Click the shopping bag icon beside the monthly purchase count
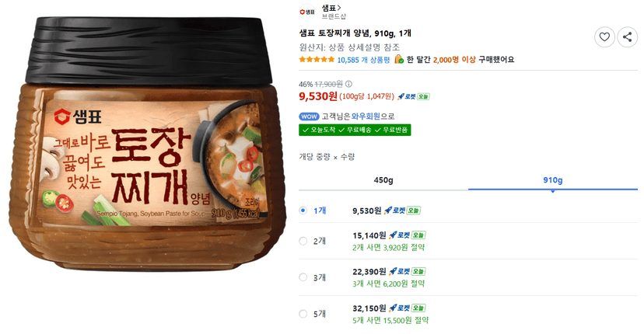 (x=399, y=60)
